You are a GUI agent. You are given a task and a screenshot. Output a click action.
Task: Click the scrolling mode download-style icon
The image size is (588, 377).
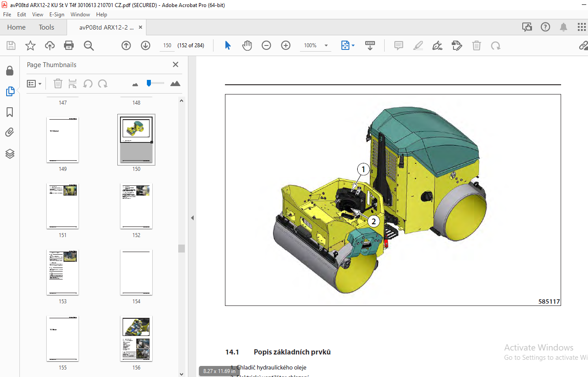tap(370, 45)
